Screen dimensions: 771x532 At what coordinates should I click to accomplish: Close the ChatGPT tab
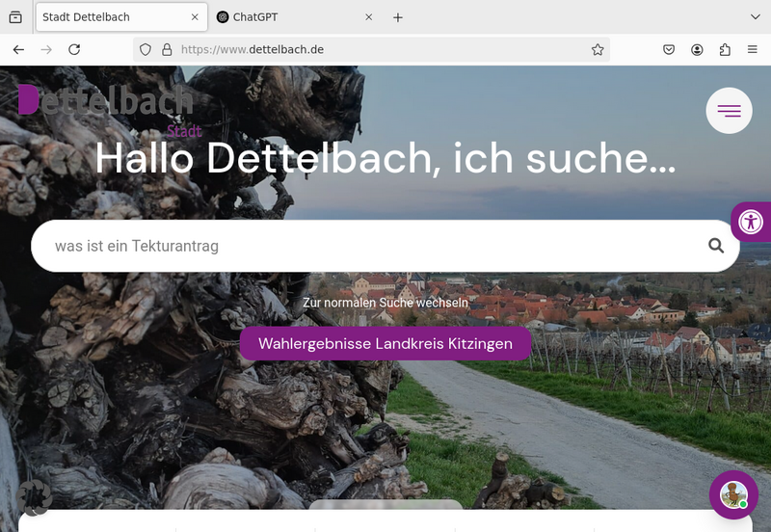tap(369, 17)
